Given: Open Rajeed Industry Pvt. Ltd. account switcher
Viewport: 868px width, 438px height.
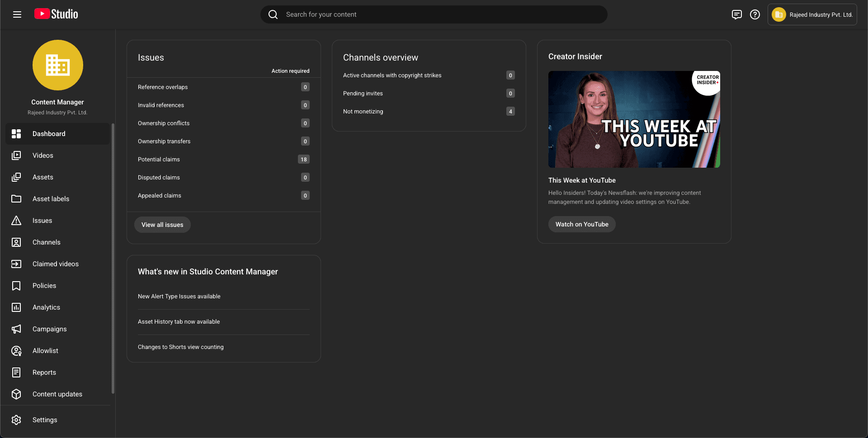Looking at the screenshot, I should click(x=812, y=14).
